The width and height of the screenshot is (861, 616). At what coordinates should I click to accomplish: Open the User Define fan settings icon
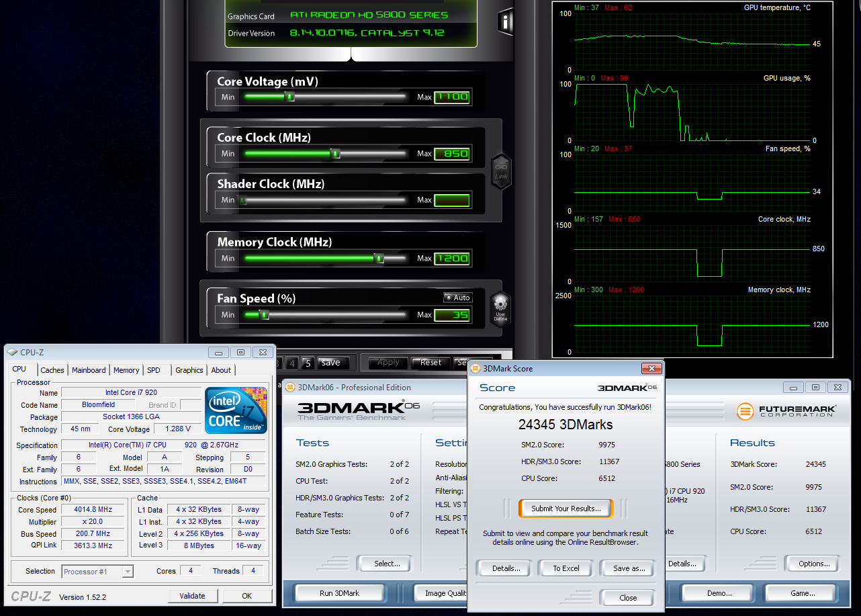(501, 309)
